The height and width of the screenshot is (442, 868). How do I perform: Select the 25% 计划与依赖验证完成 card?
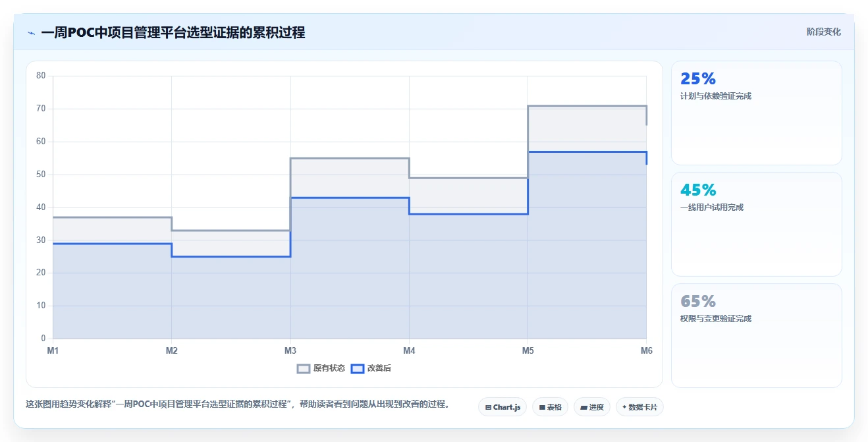click(756, 113)
